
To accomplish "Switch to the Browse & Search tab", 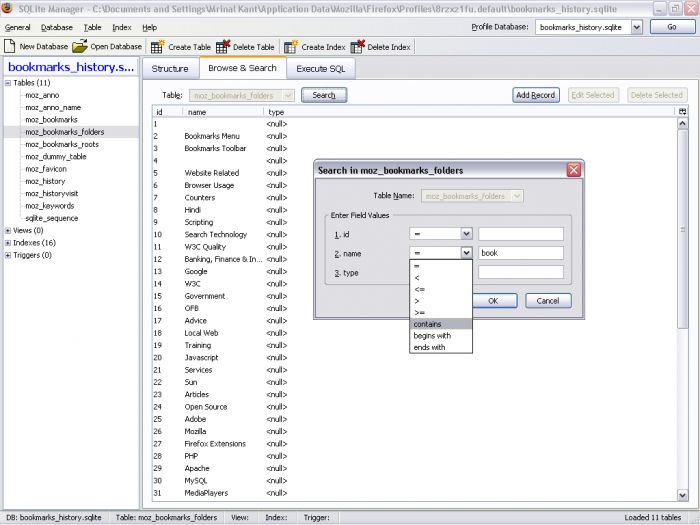I will pos(242,68).
